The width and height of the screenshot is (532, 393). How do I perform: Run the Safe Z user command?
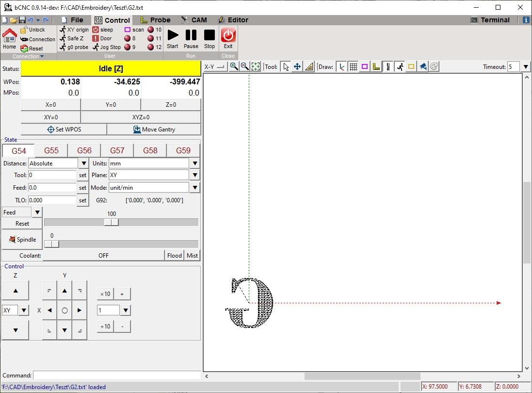pyautogui.click(x=72, y=38)
